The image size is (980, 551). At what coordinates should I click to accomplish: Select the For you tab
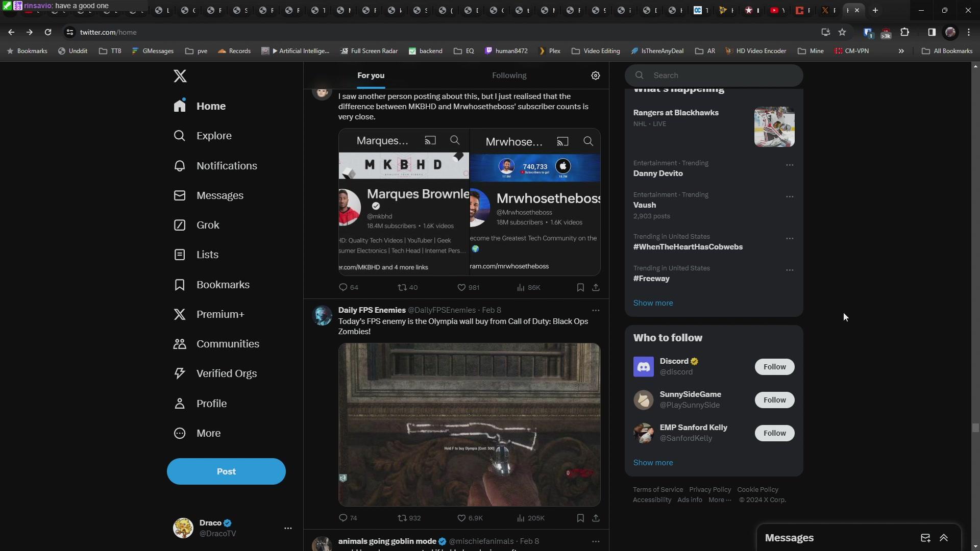coord(371,76)
